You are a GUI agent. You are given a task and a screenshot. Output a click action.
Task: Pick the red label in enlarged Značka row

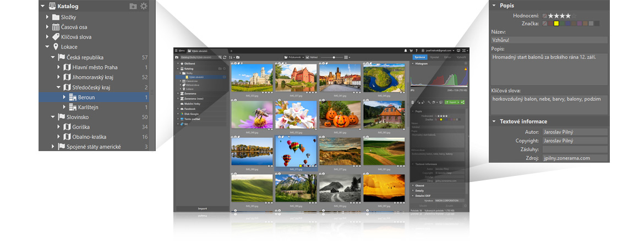(x=550, y=24)
